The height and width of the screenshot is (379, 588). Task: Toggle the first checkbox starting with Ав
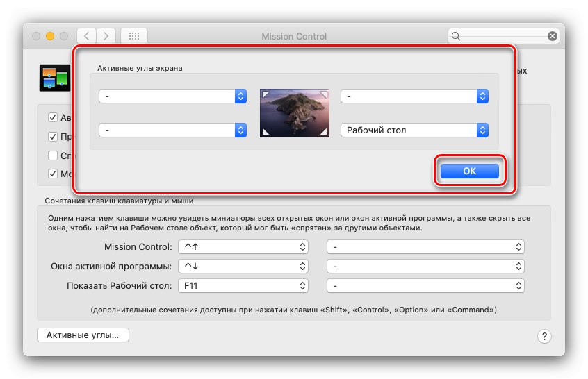53,117
